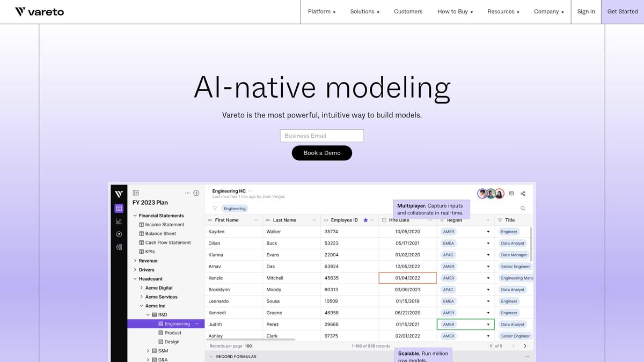This screenshot has height=362, width=644.
Task: Open the comments icon near the user avatars
Action: 511,194
